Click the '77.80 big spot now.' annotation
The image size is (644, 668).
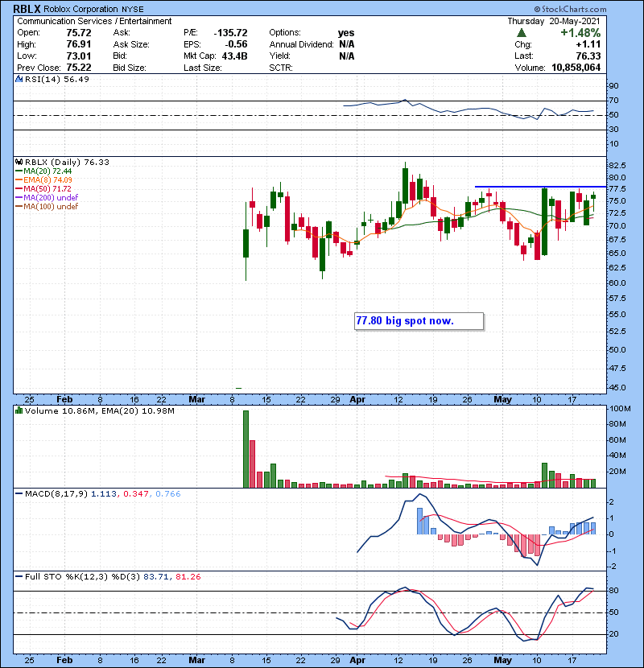[419, 321]
